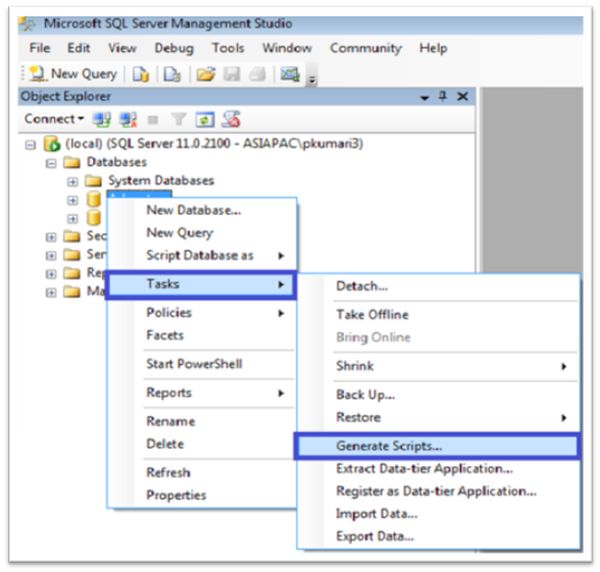
Task: Open the Shrink submenu
Action: pos(439,366)
